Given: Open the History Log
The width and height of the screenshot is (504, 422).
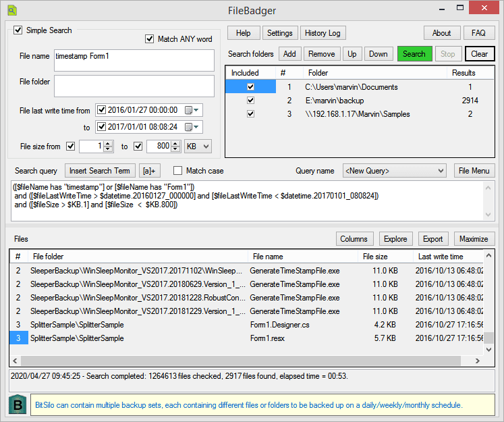Looking at the screenshot, I should coord(323,33).
